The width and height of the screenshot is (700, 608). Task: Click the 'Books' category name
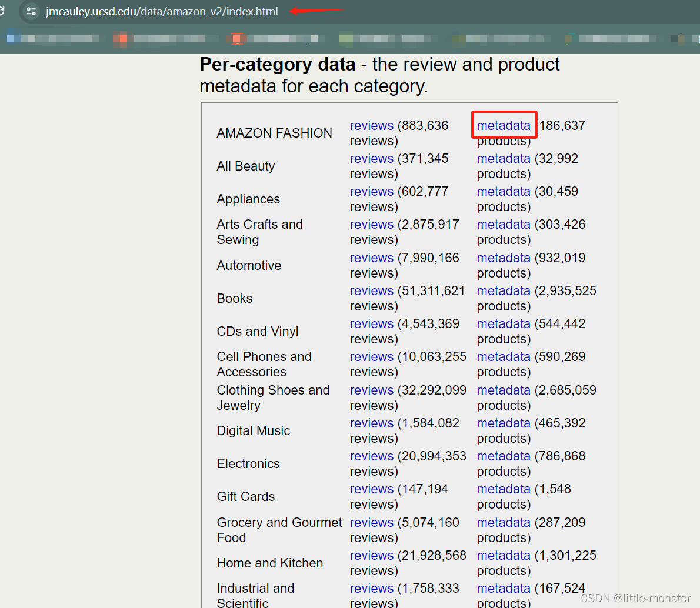(234, 298)
